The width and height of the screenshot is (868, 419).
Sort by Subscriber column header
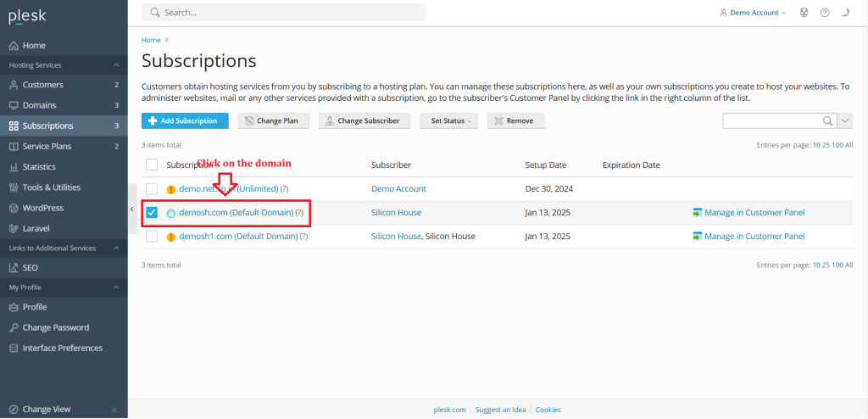[392, 165]
